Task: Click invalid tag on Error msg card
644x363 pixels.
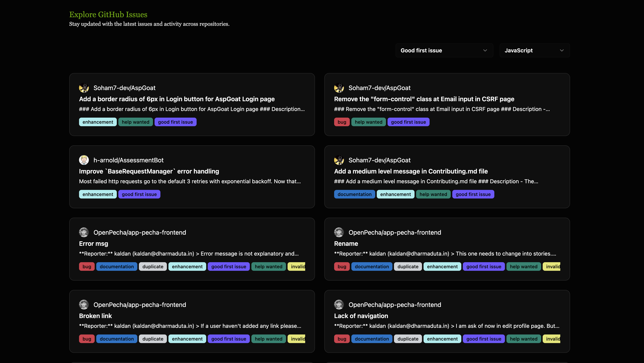Action: (x=297, y=266)
